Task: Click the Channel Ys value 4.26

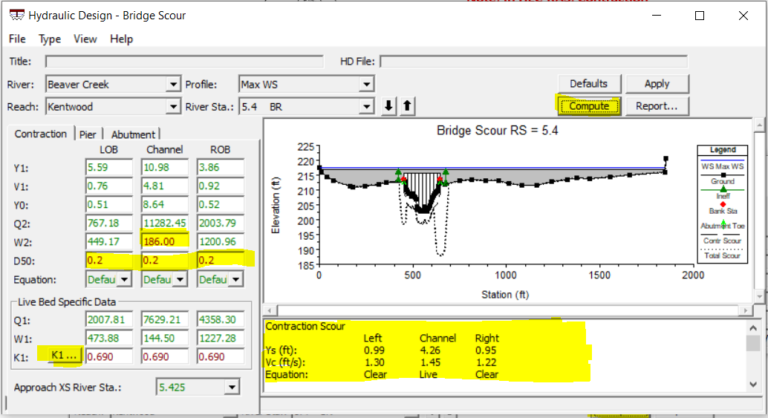Action: point(430,350)
